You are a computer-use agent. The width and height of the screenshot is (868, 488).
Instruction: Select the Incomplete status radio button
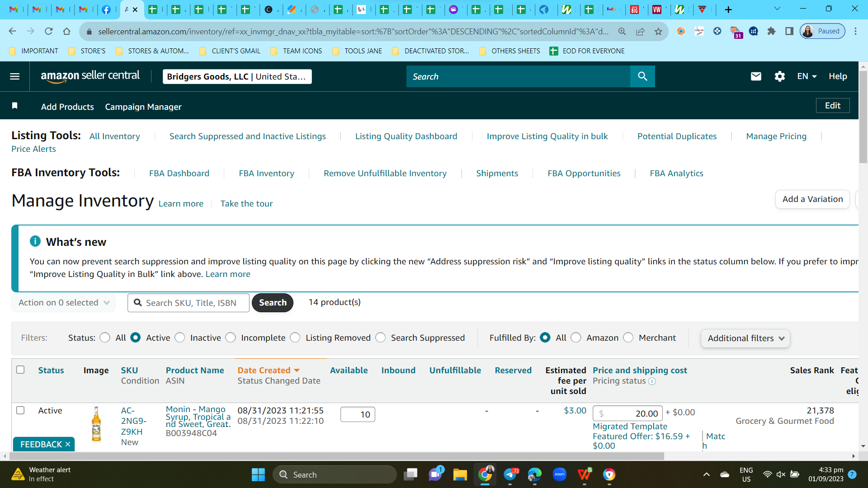(231, 338)
